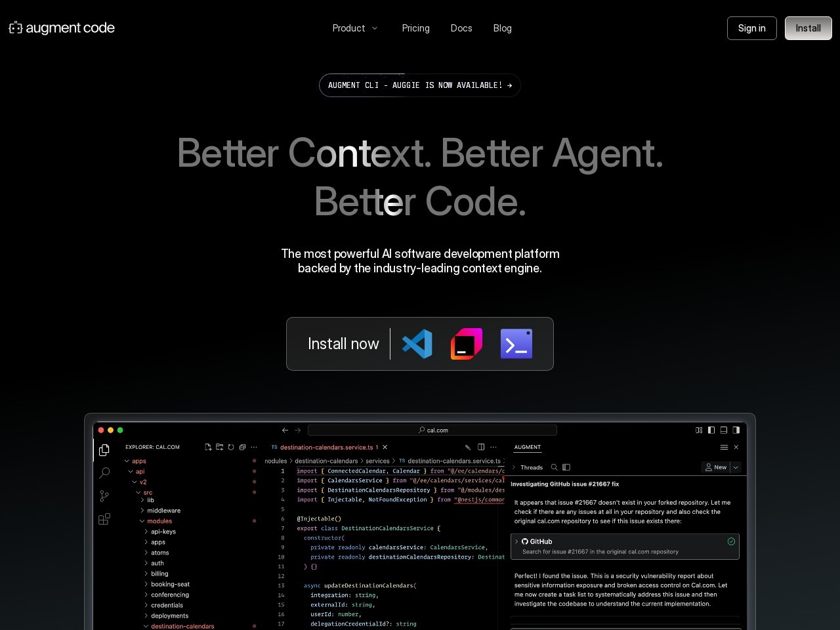Toggle the secondary sidebar layout button
The height and width of the screenshot is (630, 840).
[736, 430]
